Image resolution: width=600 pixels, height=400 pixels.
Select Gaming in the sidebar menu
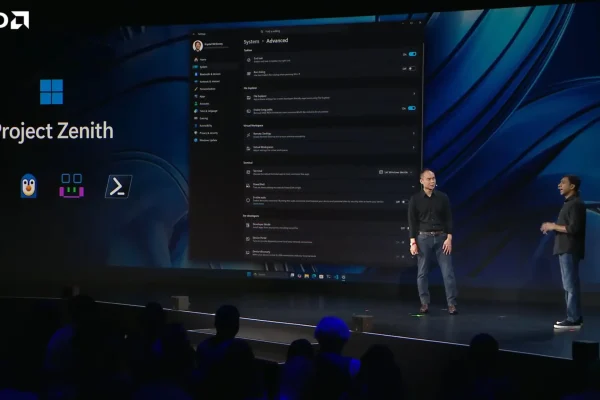pos(201,118)
